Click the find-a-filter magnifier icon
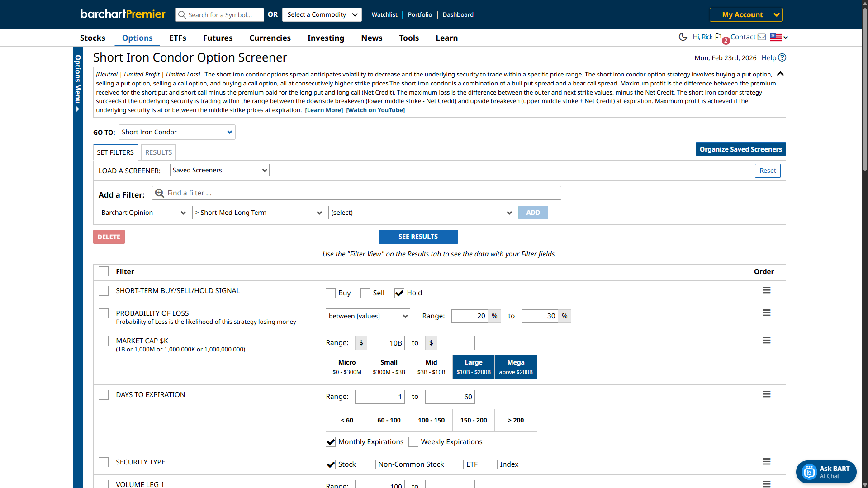The width and height of the screenshot is (868, 488). tap(160, 193)
